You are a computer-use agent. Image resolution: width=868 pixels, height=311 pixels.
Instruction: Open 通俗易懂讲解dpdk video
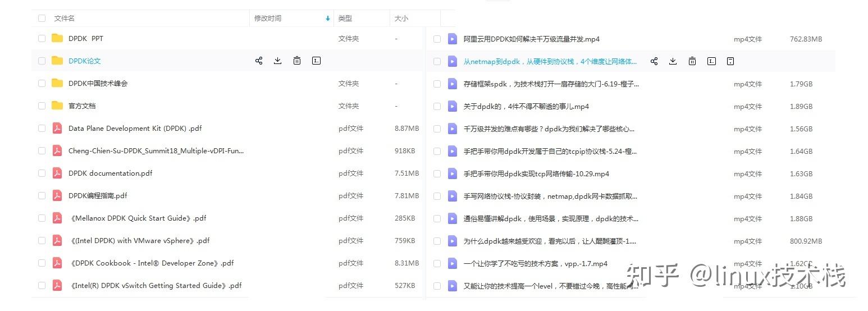pos(551,218)
